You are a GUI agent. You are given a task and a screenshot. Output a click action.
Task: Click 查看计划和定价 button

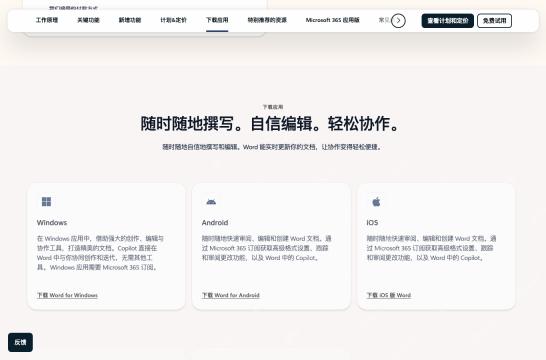[447, 21]
